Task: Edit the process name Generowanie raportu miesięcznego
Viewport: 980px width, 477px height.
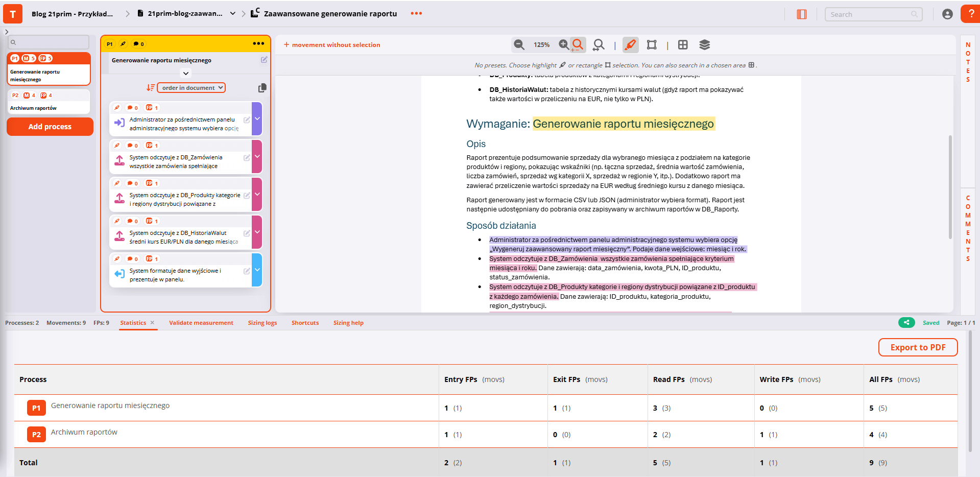Action: pyautogui.click(x=264, y=60)
